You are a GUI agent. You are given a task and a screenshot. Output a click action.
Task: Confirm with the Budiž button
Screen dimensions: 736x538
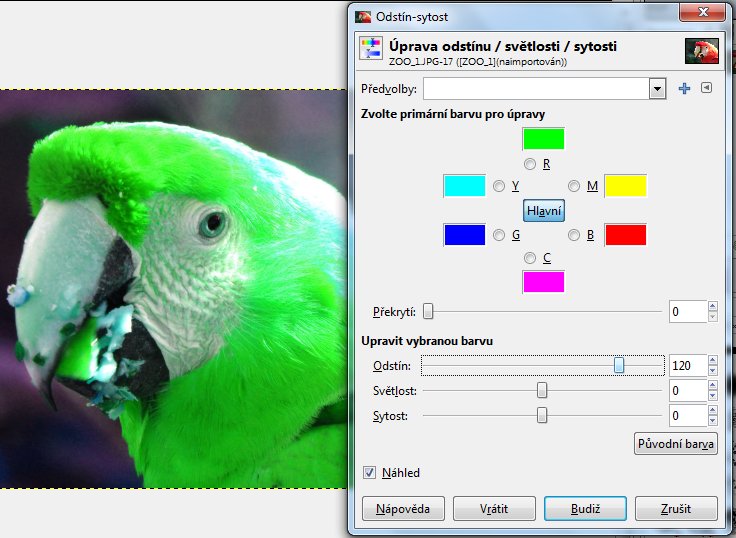tap(585, 508)
